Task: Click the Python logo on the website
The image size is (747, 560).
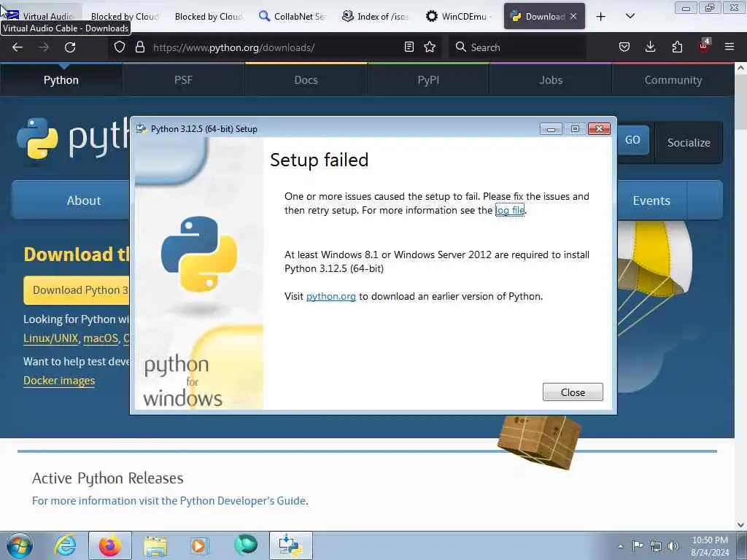Action: [72, 138]
